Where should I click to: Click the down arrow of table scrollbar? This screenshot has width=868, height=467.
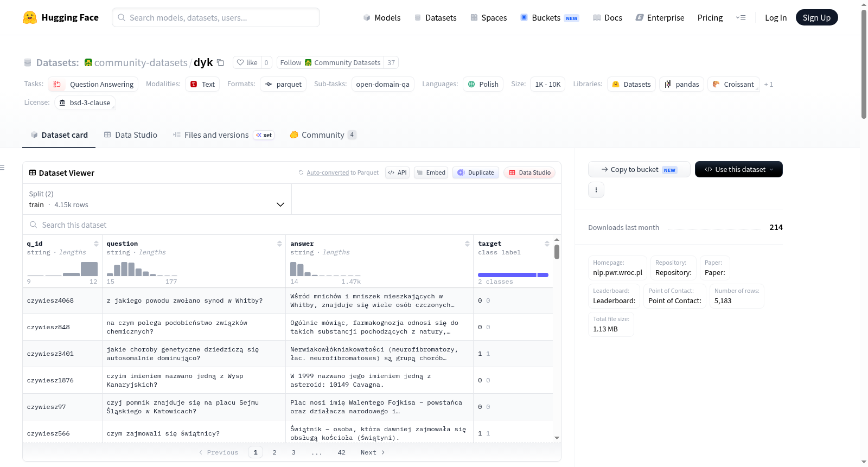coord(557,438)
